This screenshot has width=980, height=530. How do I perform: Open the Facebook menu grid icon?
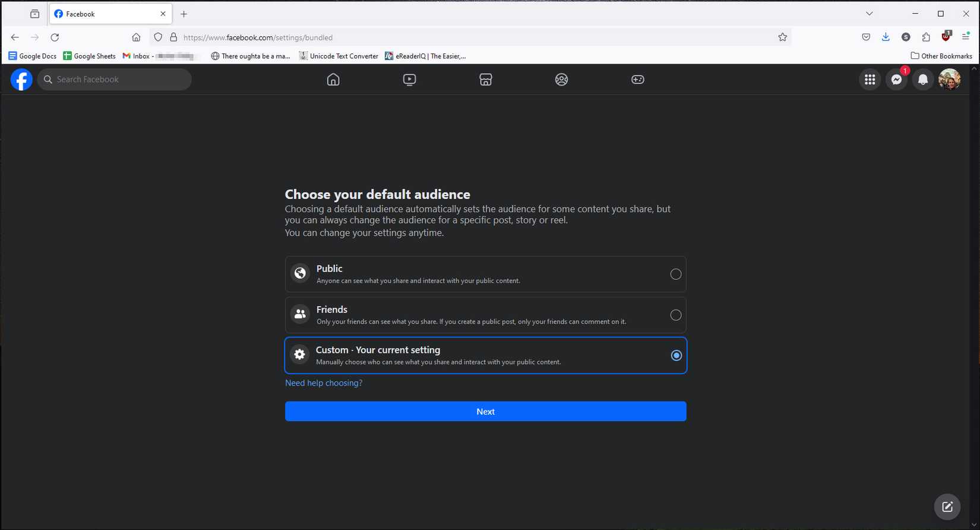[870, 80]
